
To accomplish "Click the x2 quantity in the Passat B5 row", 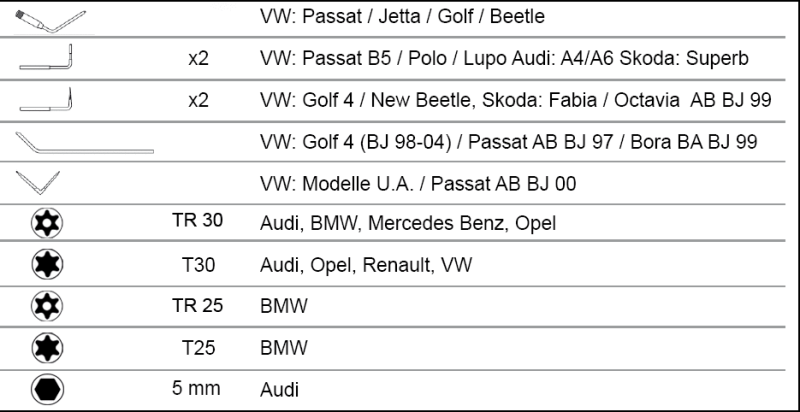I will 198,61.
